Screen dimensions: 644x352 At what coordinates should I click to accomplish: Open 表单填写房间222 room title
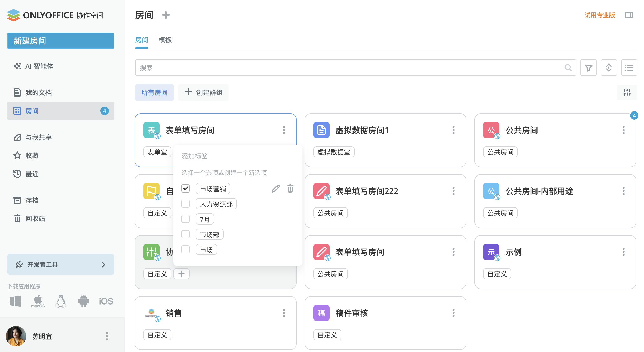(x=367, y=191)
